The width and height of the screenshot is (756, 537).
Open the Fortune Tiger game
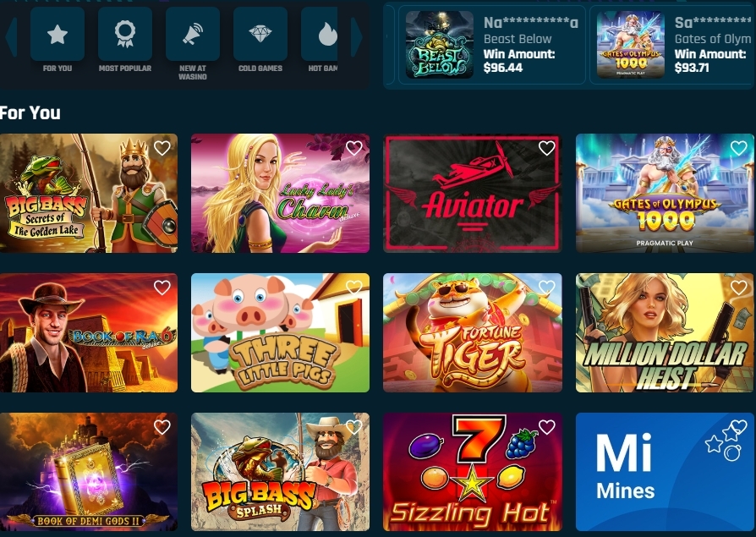coord(473,332)
